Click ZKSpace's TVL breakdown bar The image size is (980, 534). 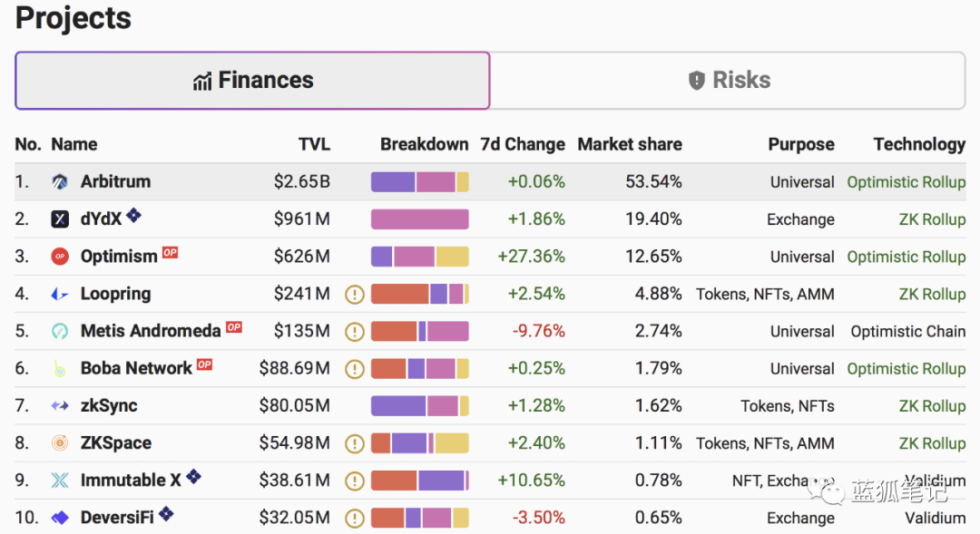[420, 442]
